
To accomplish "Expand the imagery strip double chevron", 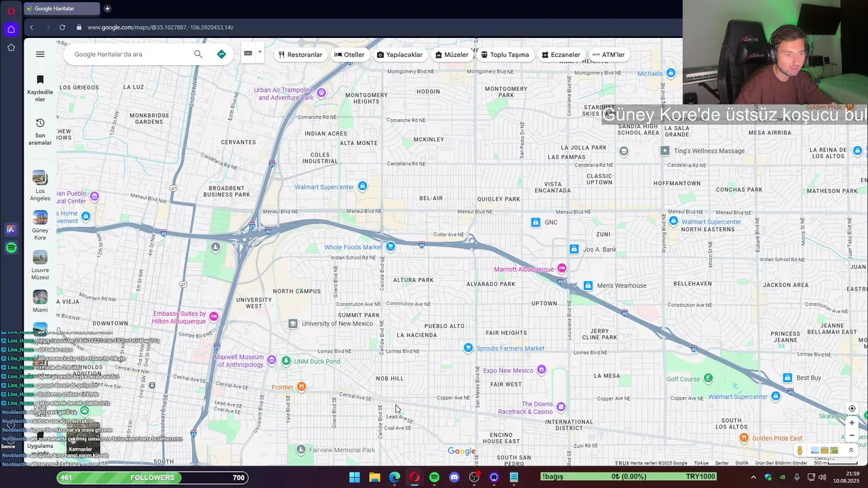I will pyautogui.click(x=851, y=450).
